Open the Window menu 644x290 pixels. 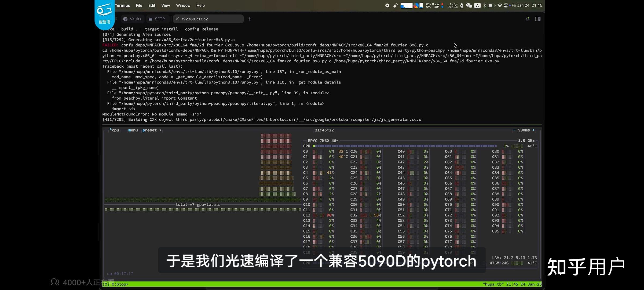183,5
